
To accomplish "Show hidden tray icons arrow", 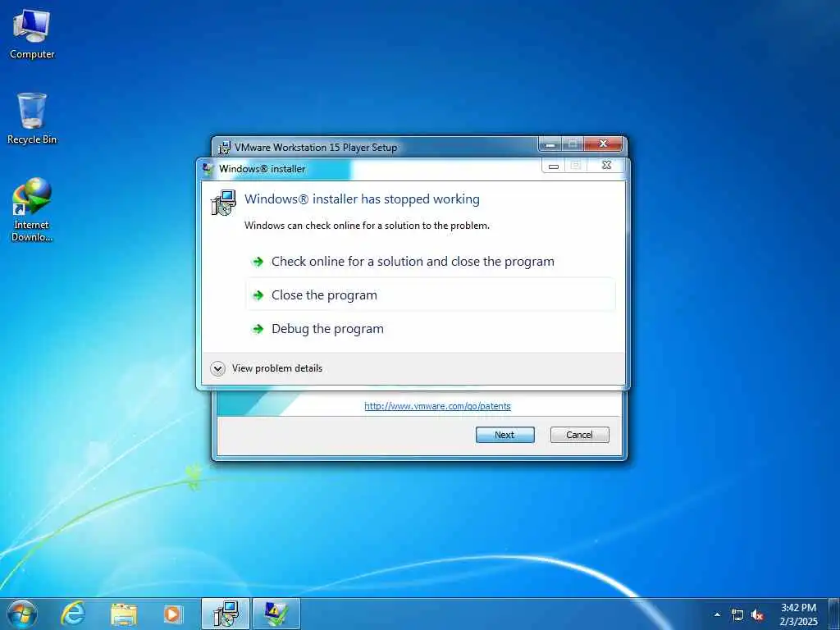I will point(717,614).
